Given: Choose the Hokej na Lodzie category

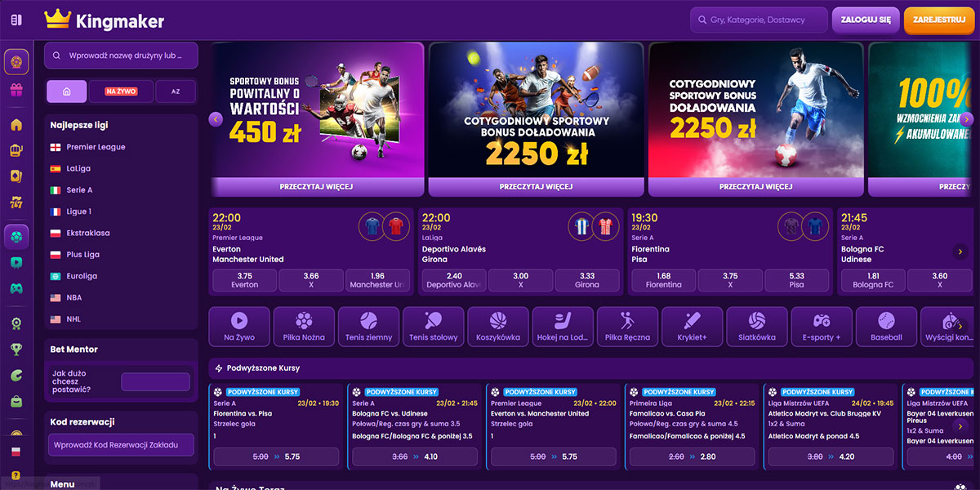Looking at the screenshot, I should pos(563,326).
